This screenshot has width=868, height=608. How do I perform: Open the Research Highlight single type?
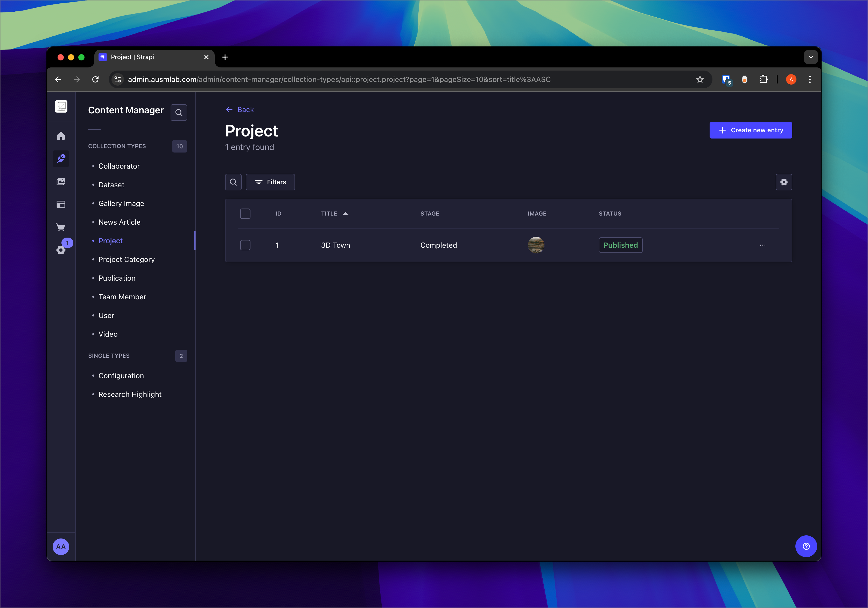click(130, 394)
